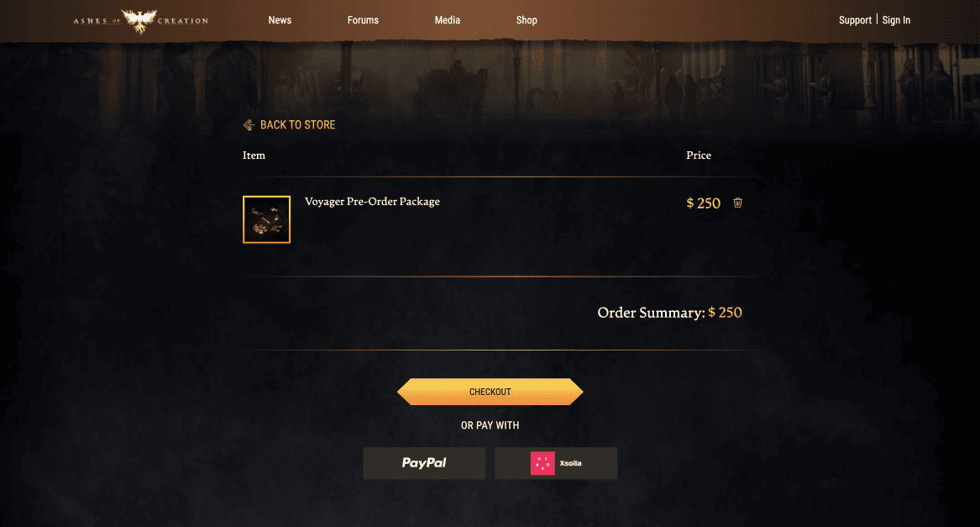Click the Voyager Pre-Order Package thumbnail
Screen dimensions: 980x527
click(266, 219)
